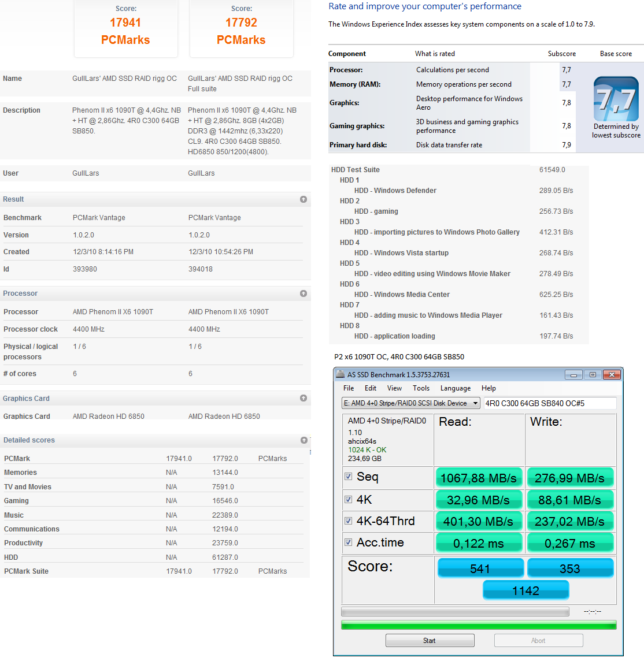
Task: Open the View menu in AS SSD Benchmark
Action: click(394, 388)
